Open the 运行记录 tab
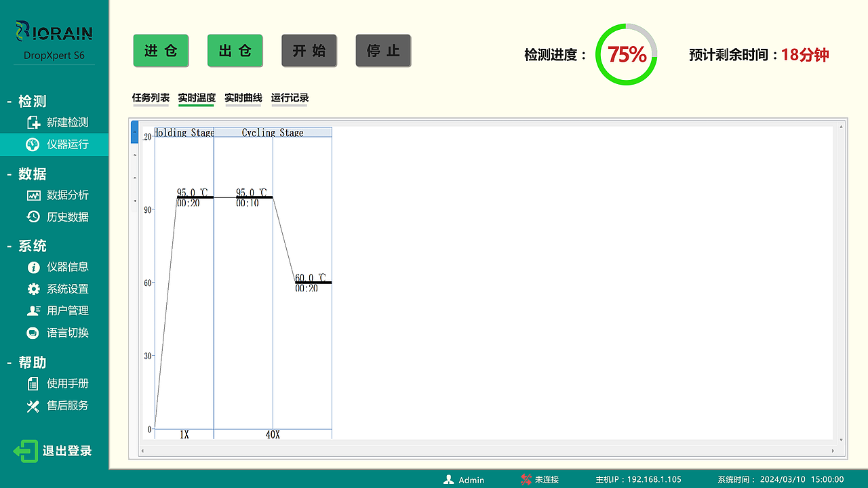Viewport: 868px width, 488px height. pyautogui.click(x=289, y=98)
